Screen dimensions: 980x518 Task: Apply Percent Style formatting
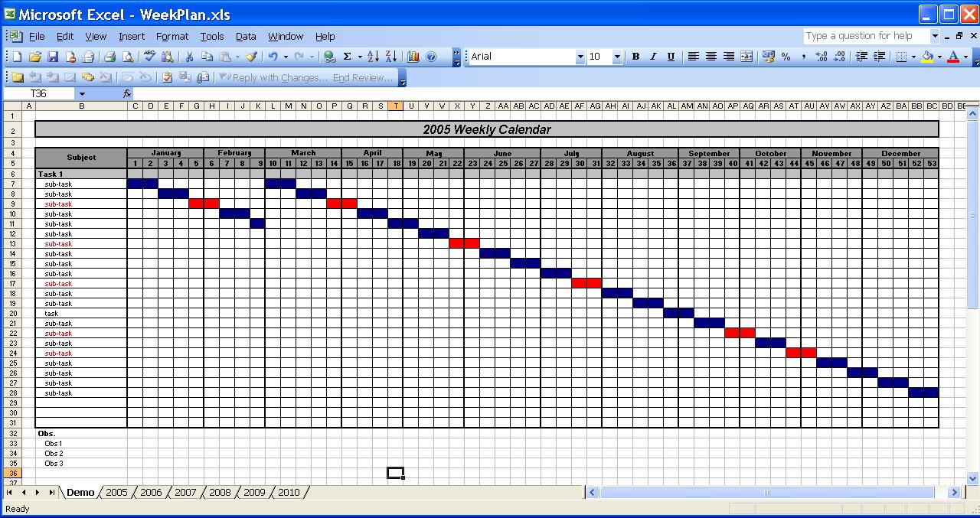coord(786,57)
